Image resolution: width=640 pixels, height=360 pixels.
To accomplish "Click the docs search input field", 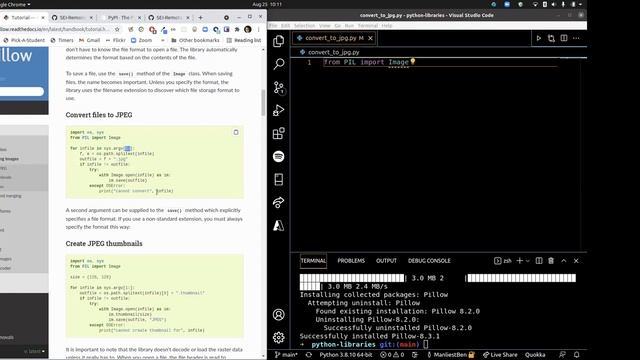I will [22, 91].
